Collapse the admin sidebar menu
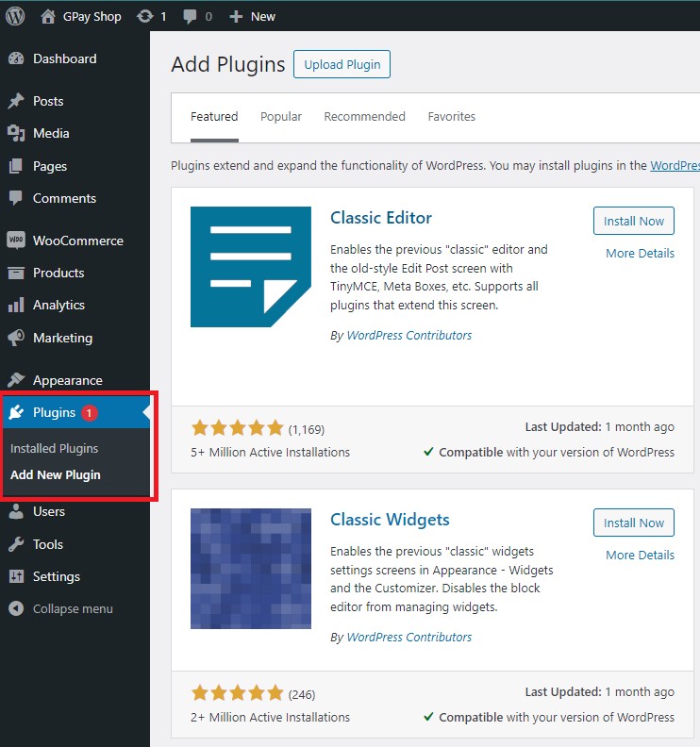Screen dimensions: 700x747 click(73, 609)
